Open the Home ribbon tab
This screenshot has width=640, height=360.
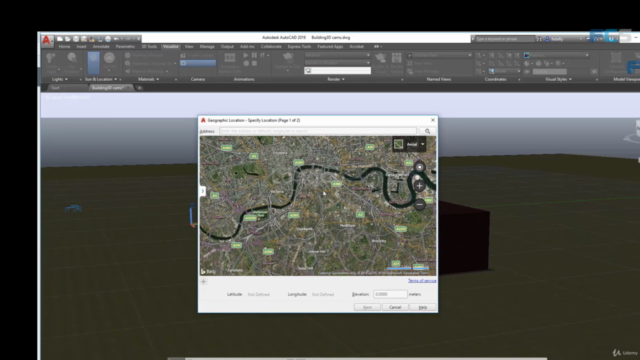tap(64, 47)
